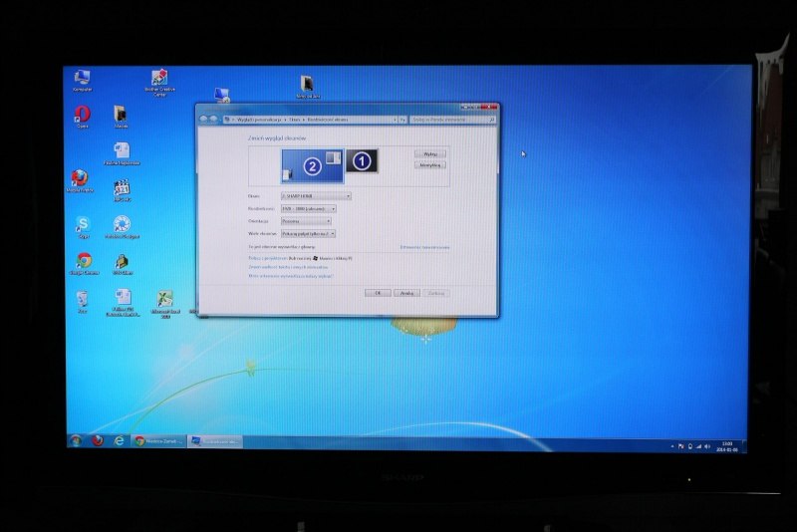Click the control panel search field
Image resolution: width=797 pixels, height=532 pixels.
click(446, 119)
